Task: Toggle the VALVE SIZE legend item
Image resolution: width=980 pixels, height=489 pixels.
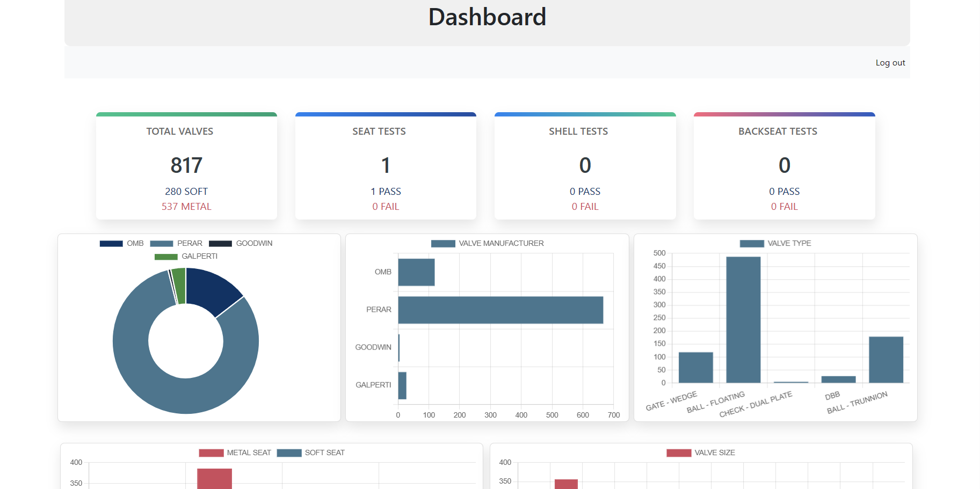Action: pos(701,453)
